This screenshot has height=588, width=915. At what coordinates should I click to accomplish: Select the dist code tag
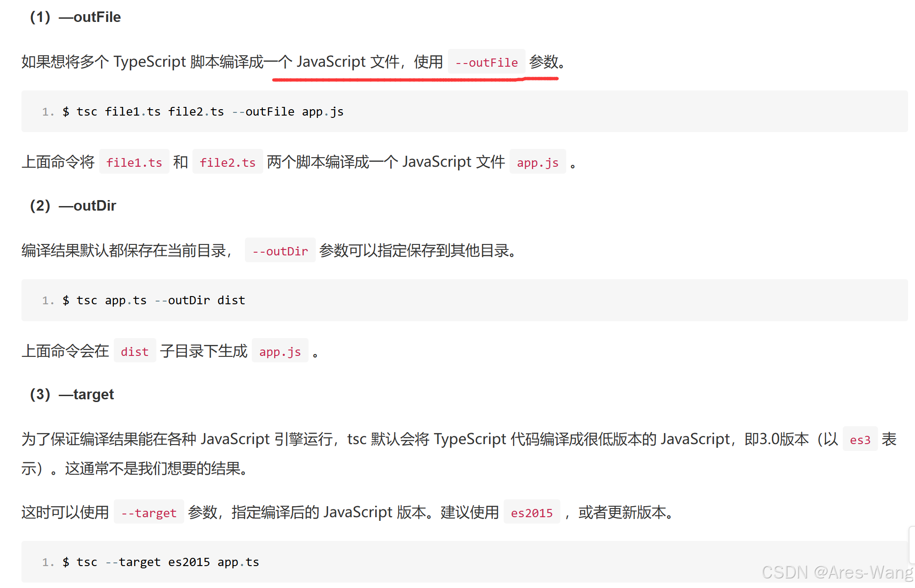[134, 351]
